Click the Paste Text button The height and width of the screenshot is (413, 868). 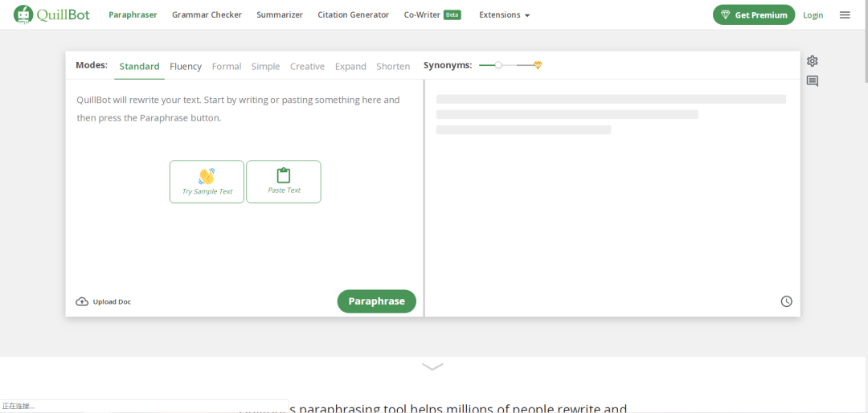click(284, 182)
